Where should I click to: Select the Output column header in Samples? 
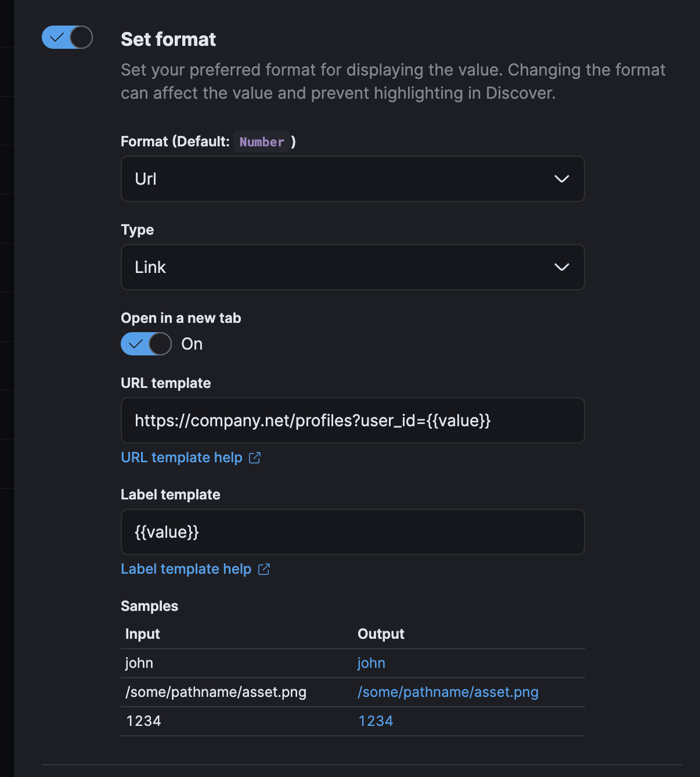[380, 634]
